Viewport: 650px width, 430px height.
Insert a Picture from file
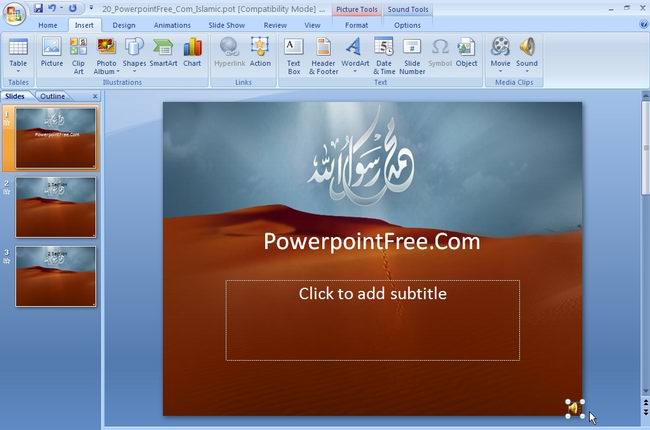[x=52, y=52]
